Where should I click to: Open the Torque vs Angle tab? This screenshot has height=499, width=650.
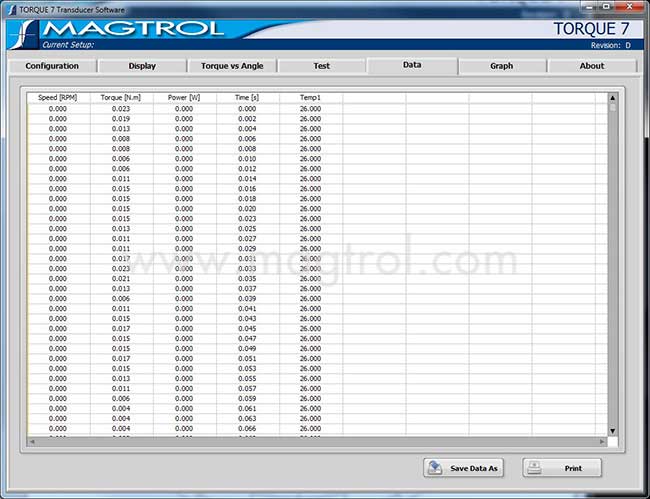coord(232,66)
